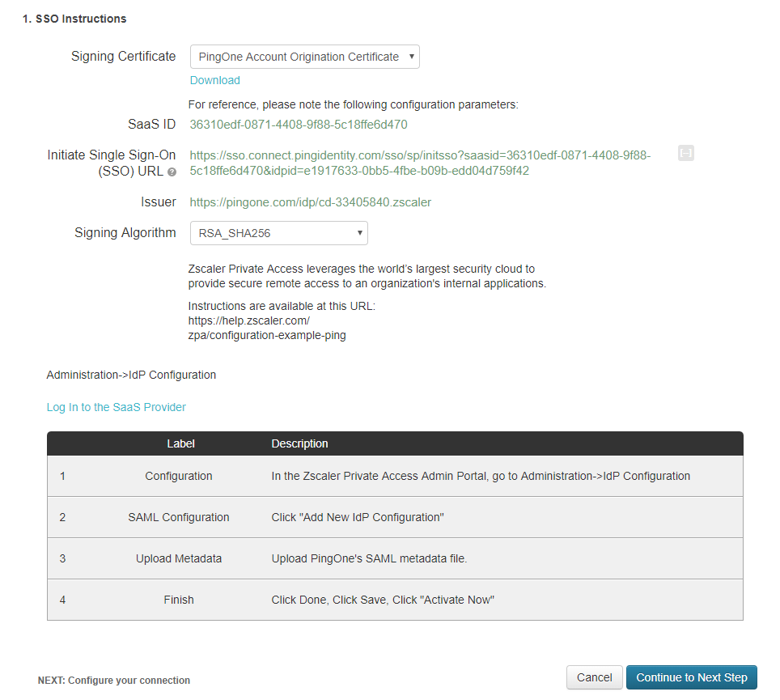The height and width of the screenshot is (700, 780).
Task: Open the Signing Certificate dropdown
Action: pos(304,57)
